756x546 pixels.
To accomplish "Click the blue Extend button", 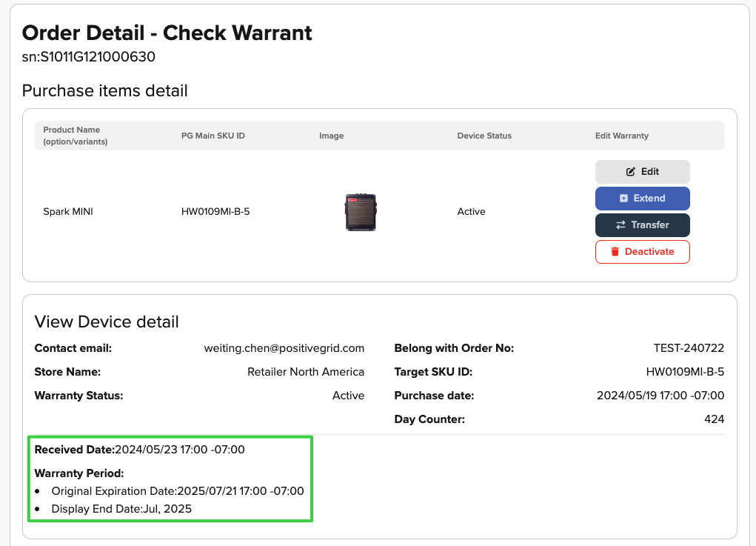I will point(642,199).
